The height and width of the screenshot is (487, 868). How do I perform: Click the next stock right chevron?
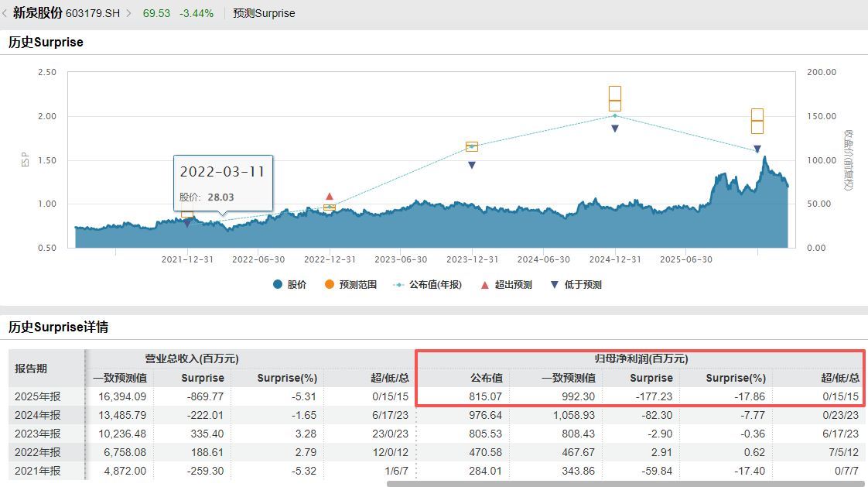pos(128,14)
